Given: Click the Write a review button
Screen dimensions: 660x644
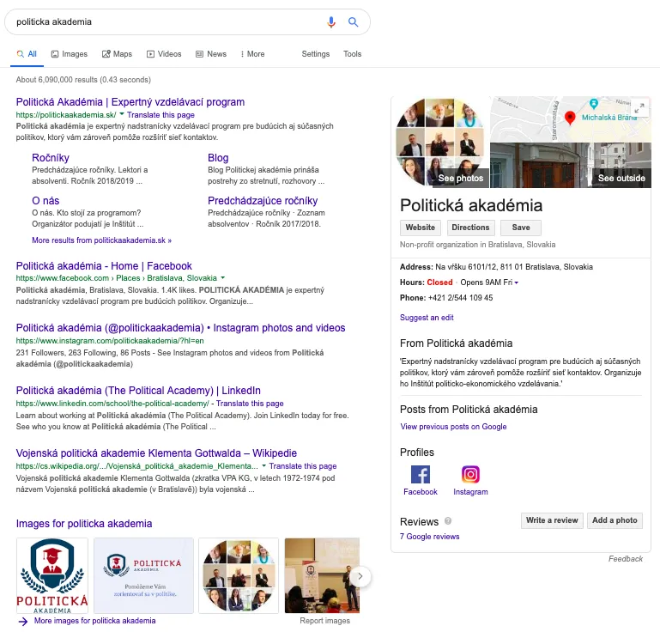Looking at the screenshot, I should (x=552, y=520).
